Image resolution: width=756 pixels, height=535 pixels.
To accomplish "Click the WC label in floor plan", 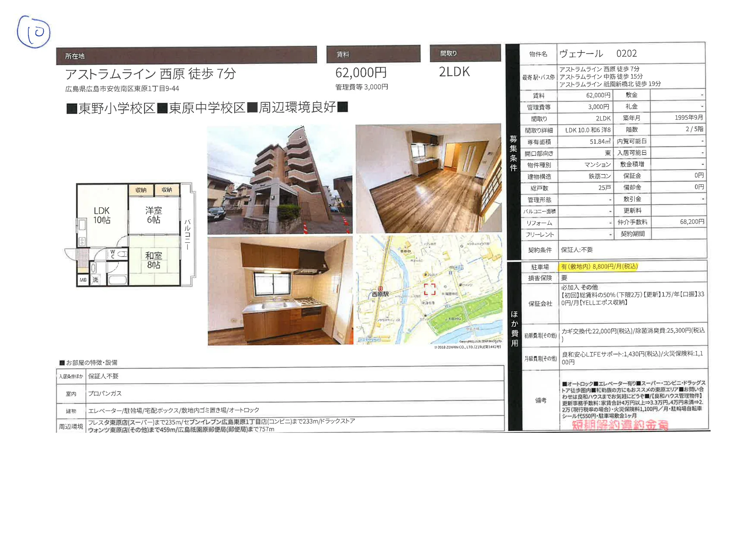I will [x=113, y=254].
